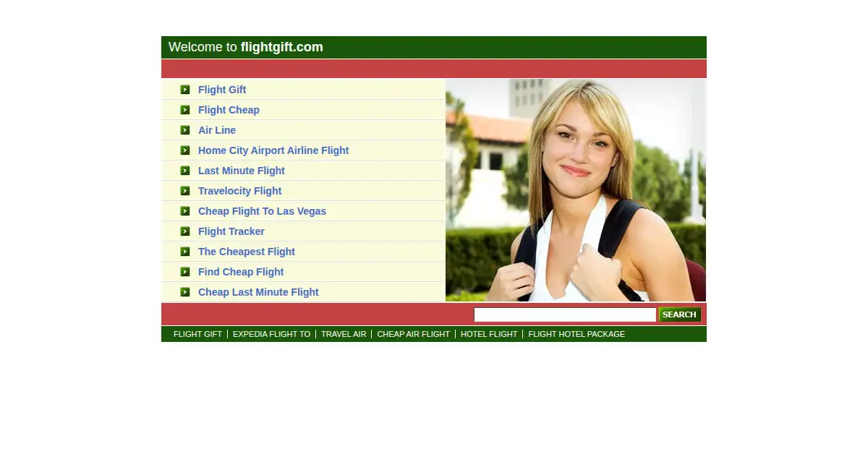Visit the Last Minute Flight link

click(x=242, y=171)
